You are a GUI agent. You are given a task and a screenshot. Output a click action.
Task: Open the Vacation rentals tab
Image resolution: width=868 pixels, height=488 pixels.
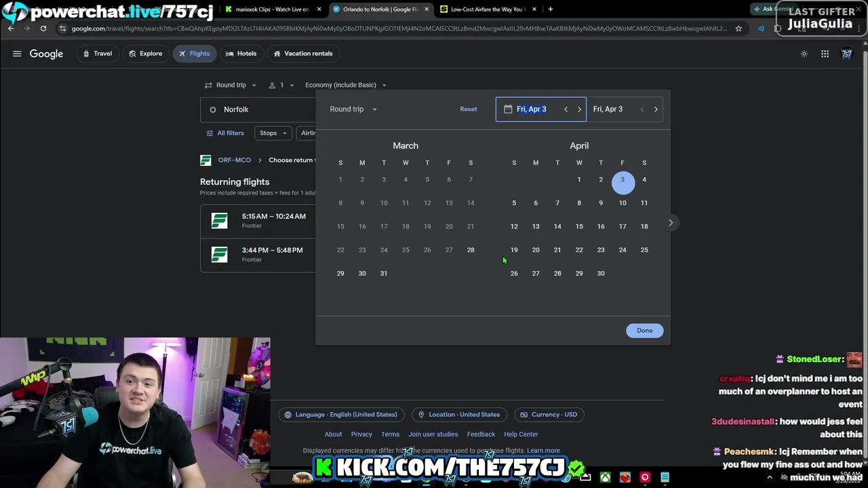(x=302, y=54)
